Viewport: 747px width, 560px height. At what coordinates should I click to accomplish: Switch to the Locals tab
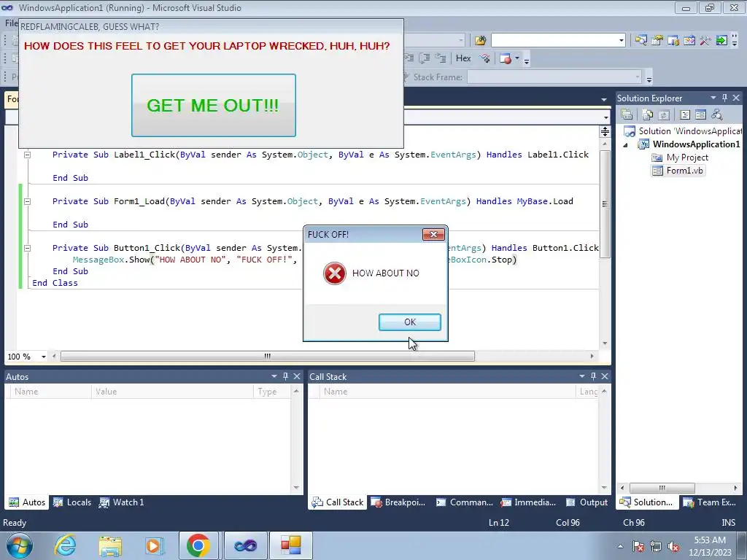point(72,502)
